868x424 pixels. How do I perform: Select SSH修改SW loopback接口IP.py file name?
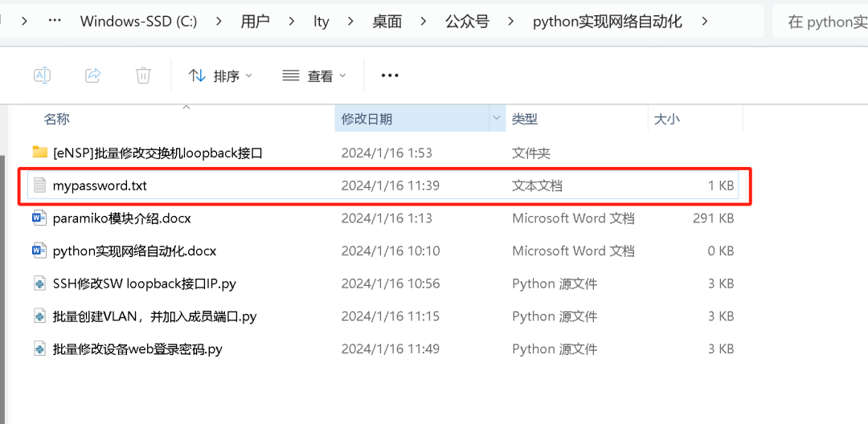point(145,283)
